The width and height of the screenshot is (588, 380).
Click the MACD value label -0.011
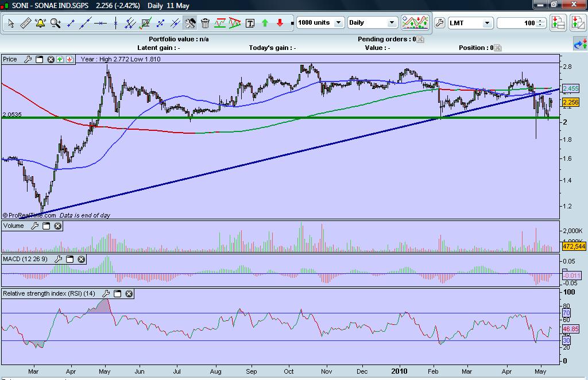[x=571, y=276]
